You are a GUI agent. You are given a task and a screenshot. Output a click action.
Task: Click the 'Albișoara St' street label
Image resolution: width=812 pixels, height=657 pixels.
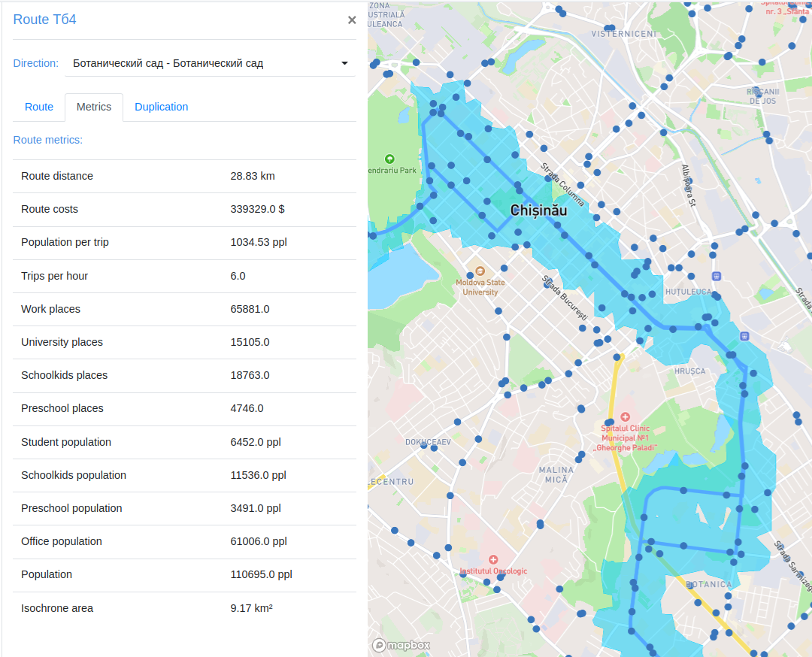pyautogui.click(x=689, y=186)
